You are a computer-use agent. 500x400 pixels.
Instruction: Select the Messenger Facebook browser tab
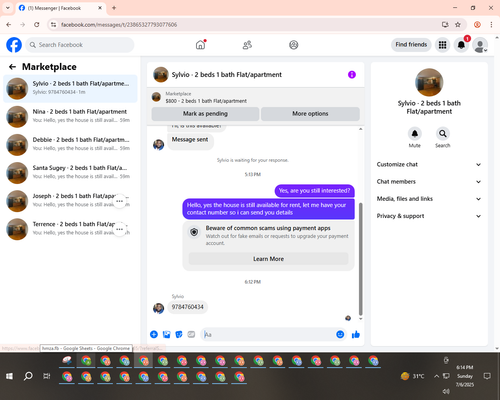(61, 8)
